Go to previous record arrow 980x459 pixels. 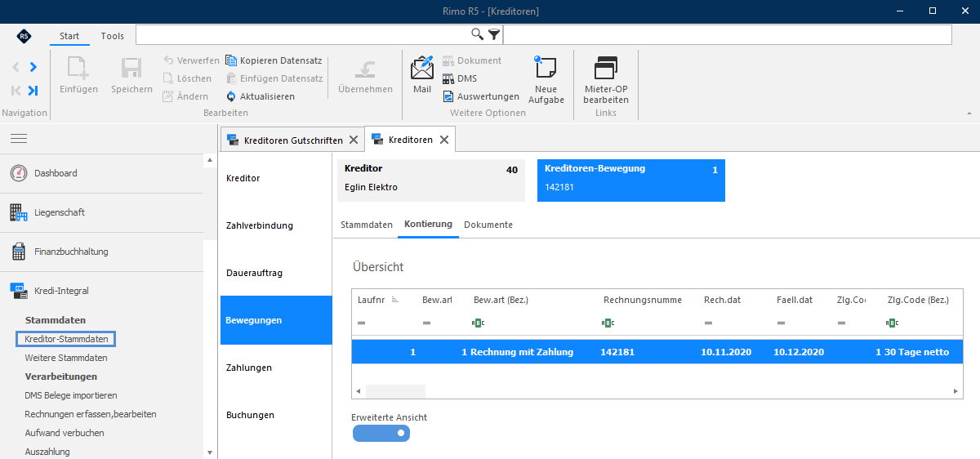[x=16, y=67]
